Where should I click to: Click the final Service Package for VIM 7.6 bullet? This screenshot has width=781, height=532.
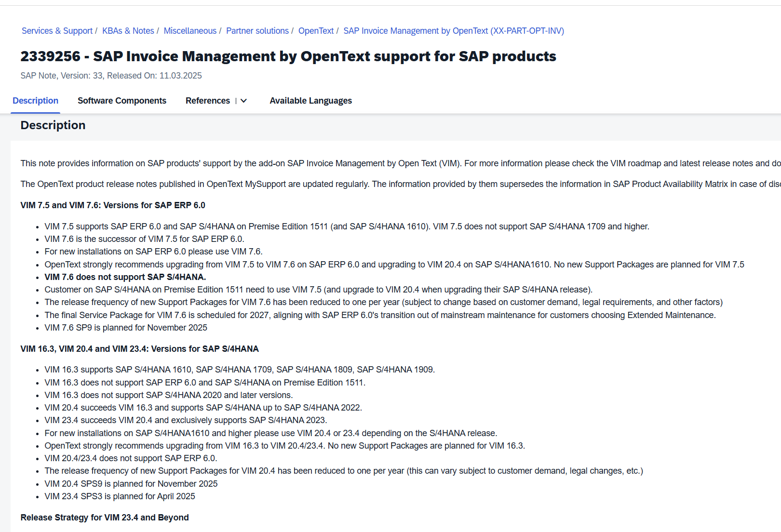[380, 315]
